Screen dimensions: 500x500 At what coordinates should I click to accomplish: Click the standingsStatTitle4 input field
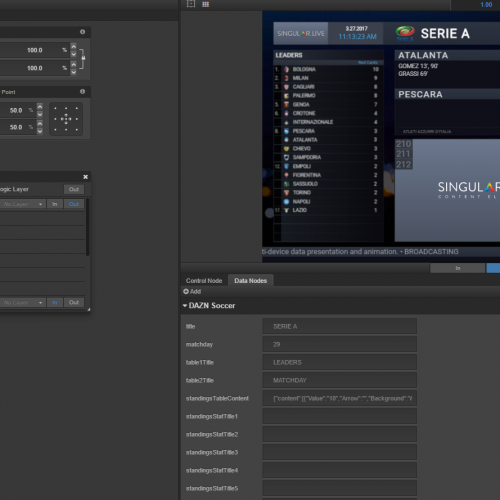pyautogui.click(x=339, y=470)
